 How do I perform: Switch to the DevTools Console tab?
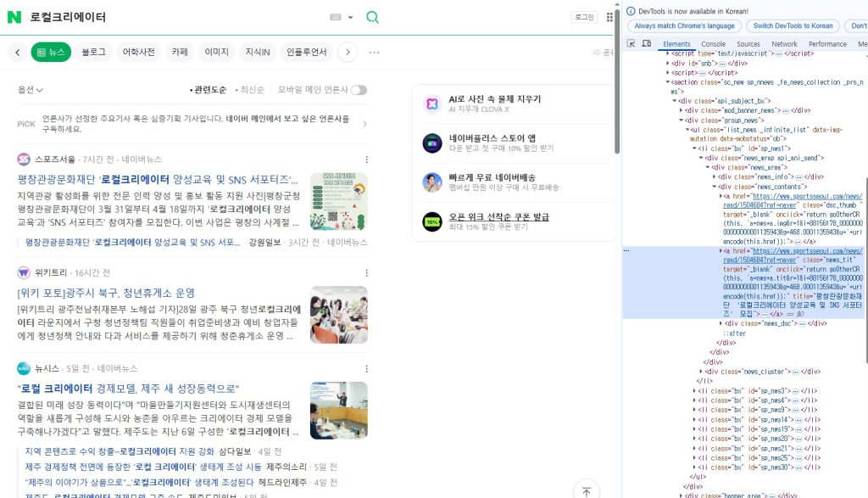coord(713,44)
